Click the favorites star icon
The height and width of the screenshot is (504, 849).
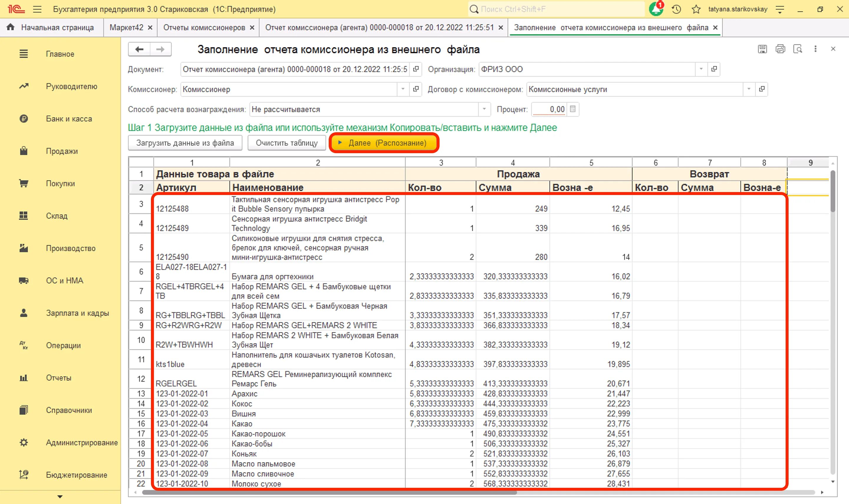(696, 9)
